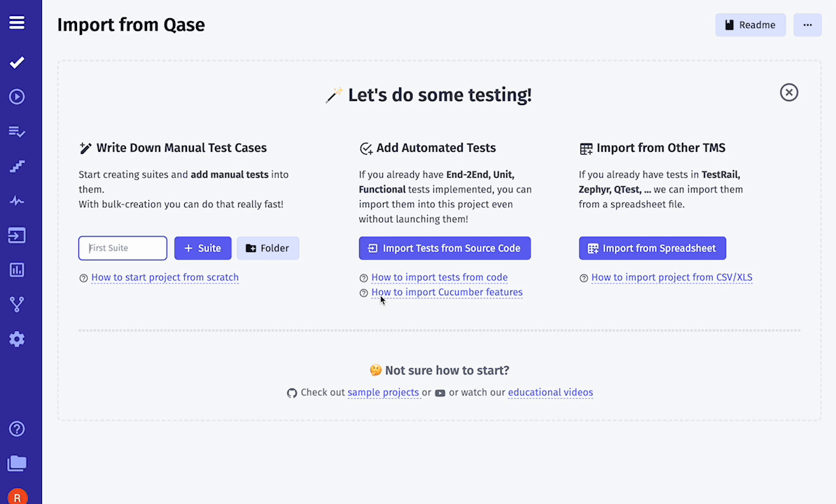This screenshot has width=836, height=504.
Task: Click the Import from Qase page title
Action: (131, 25)
